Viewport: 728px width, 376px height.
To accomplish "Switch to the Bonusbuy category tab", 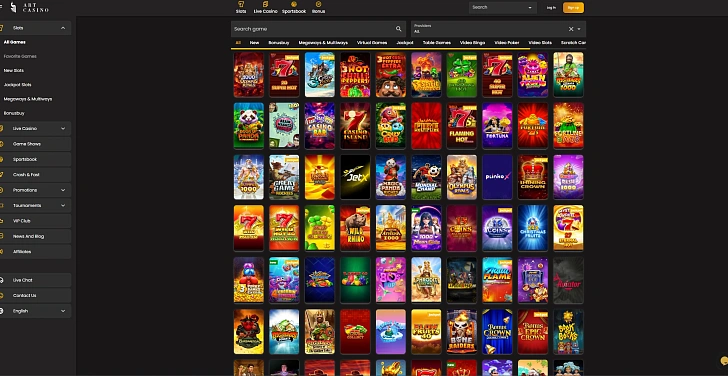I will coord(279,43).
